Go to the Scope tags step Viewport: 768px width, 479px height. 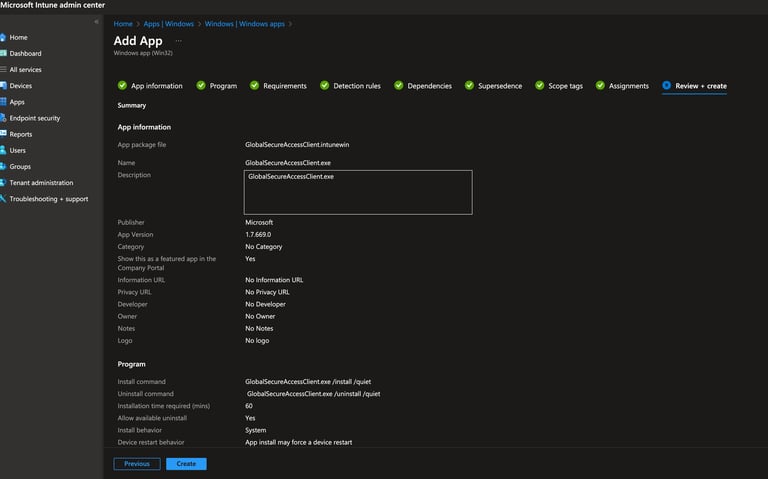point(566,86)
